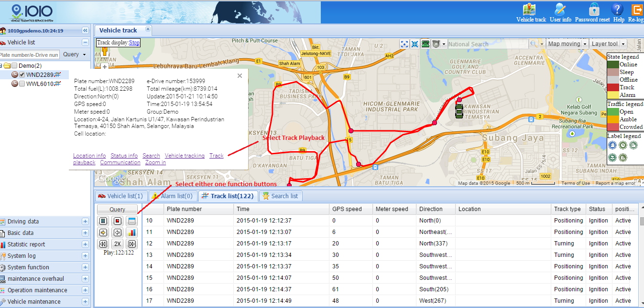Viewport: 644px width, 308px height.
Task: Open the Help question-mark icon
Action: coord(617,9)
